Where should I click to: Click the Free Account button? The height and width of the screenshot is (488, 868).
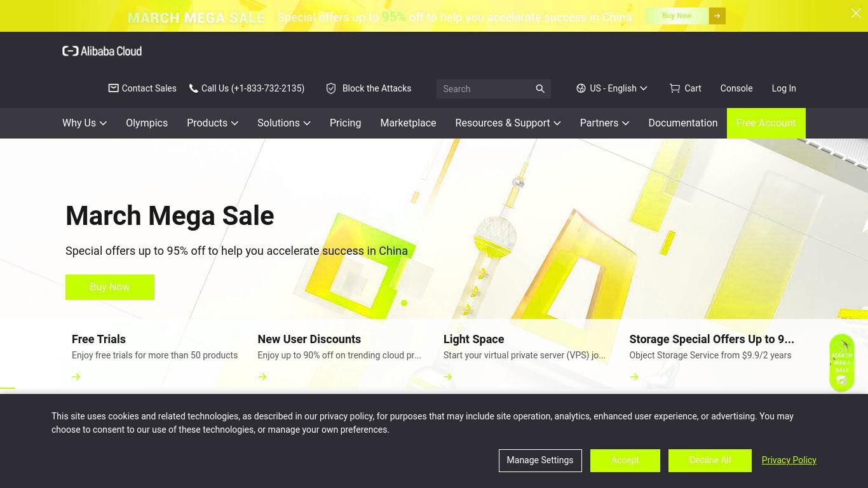point(766,123)
